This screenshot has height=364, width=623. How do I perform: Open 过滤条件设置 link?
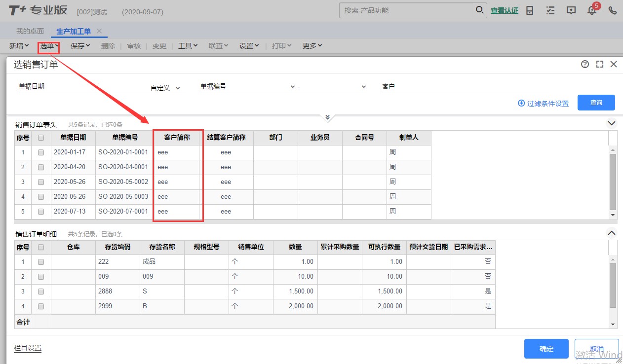point(543,104)
